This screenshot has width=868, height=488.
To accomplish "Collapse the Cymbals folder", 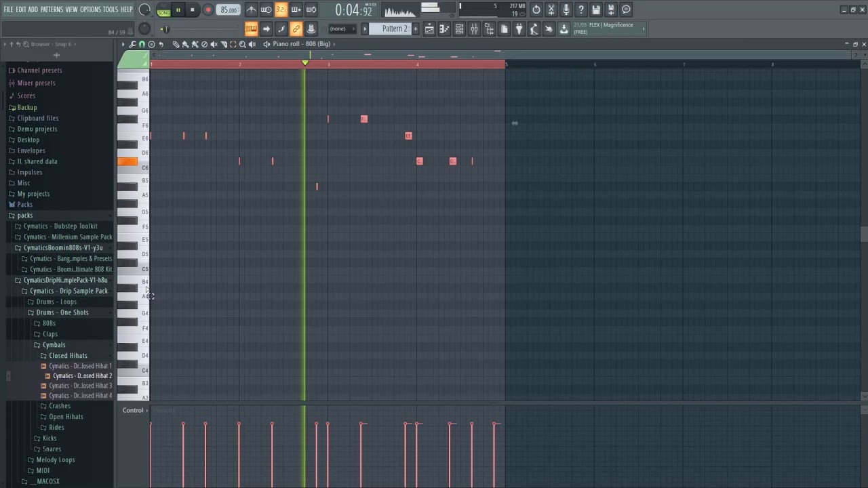I will coord(54,345).
